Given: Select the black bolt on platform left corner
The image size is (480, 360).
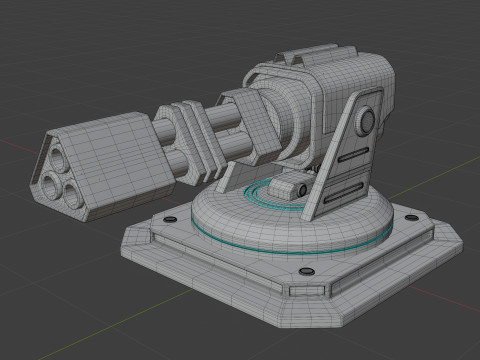Looking at the screenshot, I should coord(170,219).
